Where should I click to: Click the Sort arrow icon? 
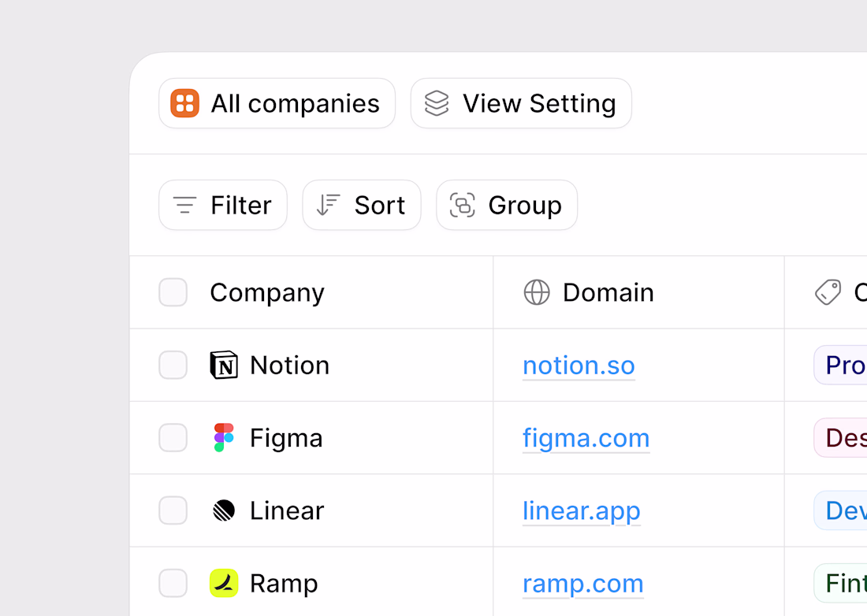pyautogui.click(x=328, y=205)
